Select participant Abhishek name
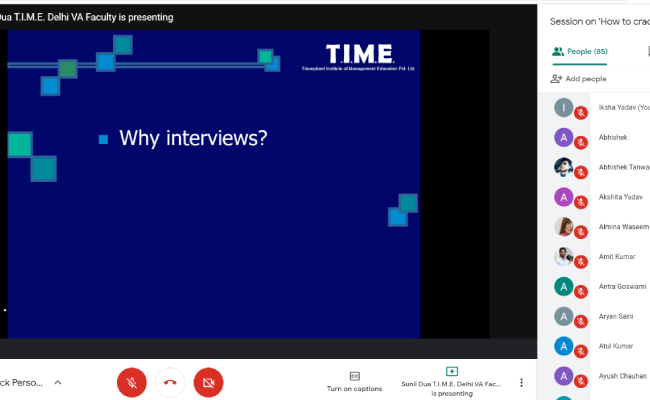Image resolution: width=650 pixels, height=400 pixels. pos(613,137)
